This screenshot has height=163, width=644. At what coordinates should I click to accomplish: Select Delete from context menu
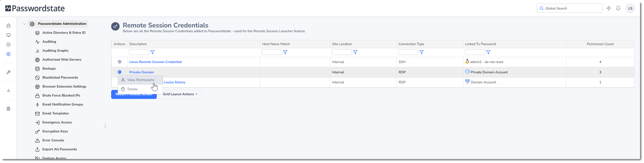tap(140, 89)
